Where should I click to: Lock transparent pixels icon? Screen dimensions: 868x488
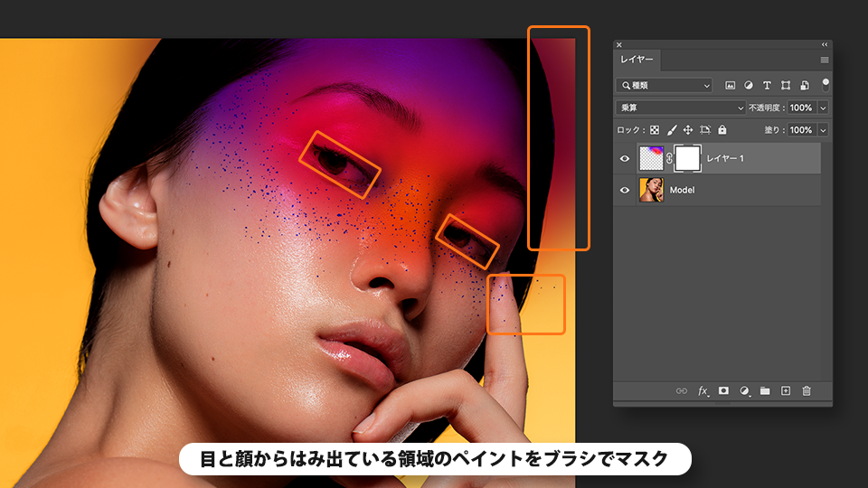[655, 130]
